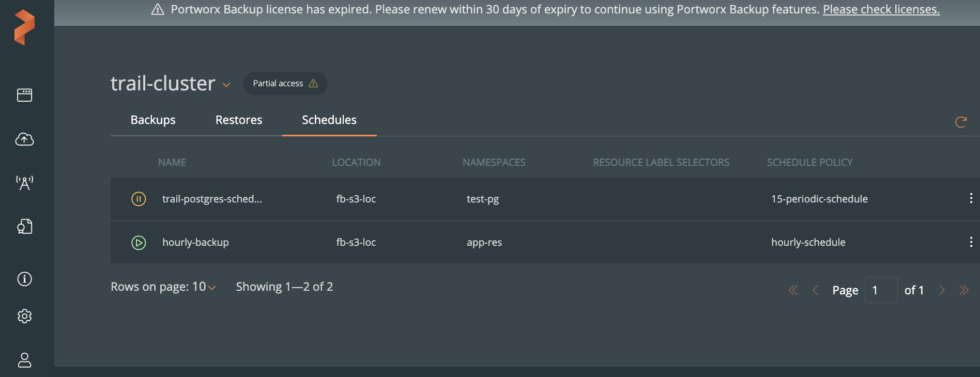This screenshot has width=980, height=377.
Task: Switch to the Restores tab
Action: click(x=239, y=120)
